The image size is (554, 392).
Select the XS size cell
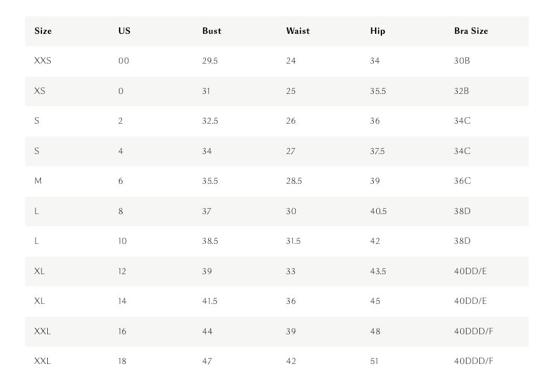[x=40, y=91]
